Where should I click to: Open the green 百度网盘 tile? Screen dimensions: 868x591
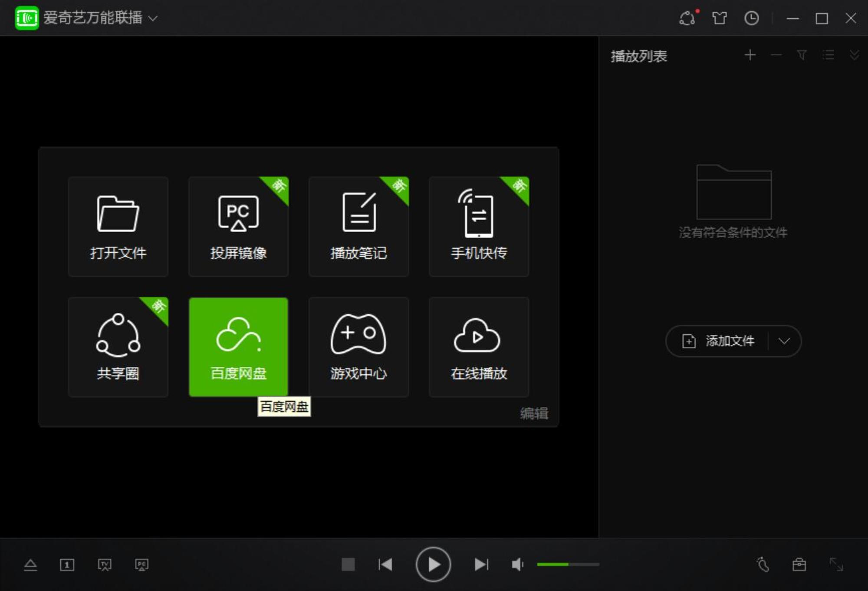(x=238, y=347)
